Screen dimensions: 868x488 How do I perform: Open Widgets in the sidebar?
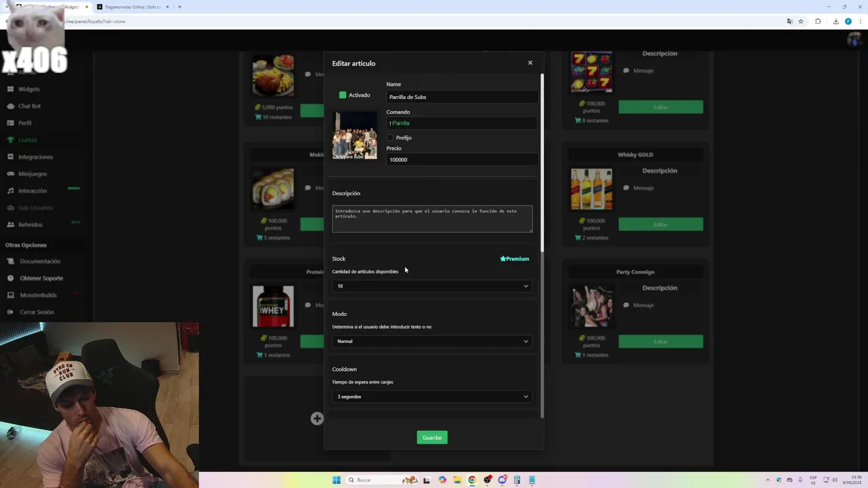(x=28, y=89)
